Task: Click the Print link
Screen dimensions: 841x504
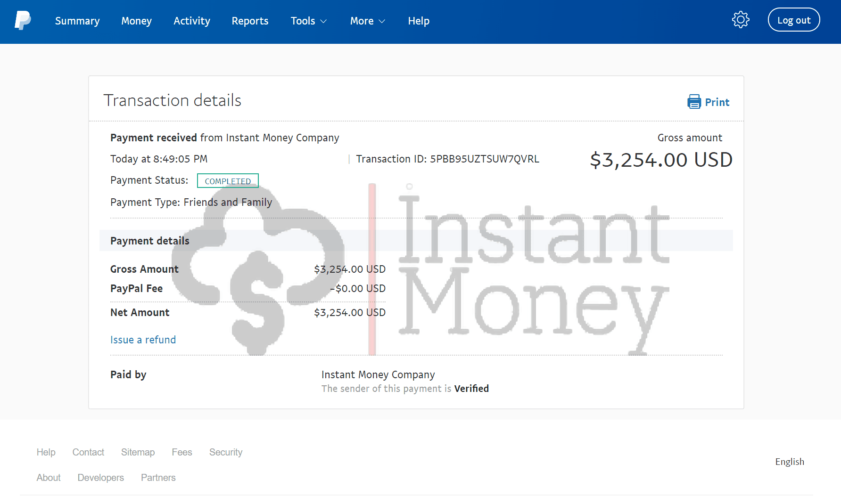Action: click(717, 102)
